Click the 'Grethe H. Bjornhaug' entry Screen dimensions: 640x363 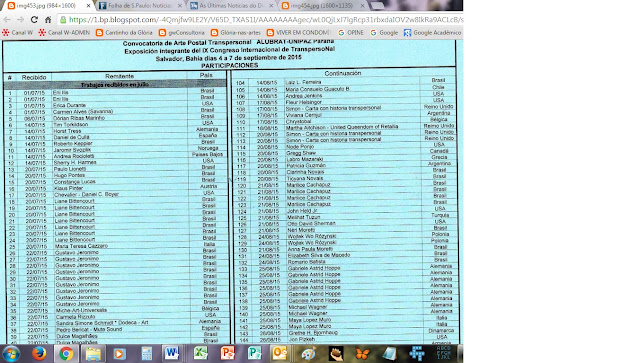tap(313, 333)
